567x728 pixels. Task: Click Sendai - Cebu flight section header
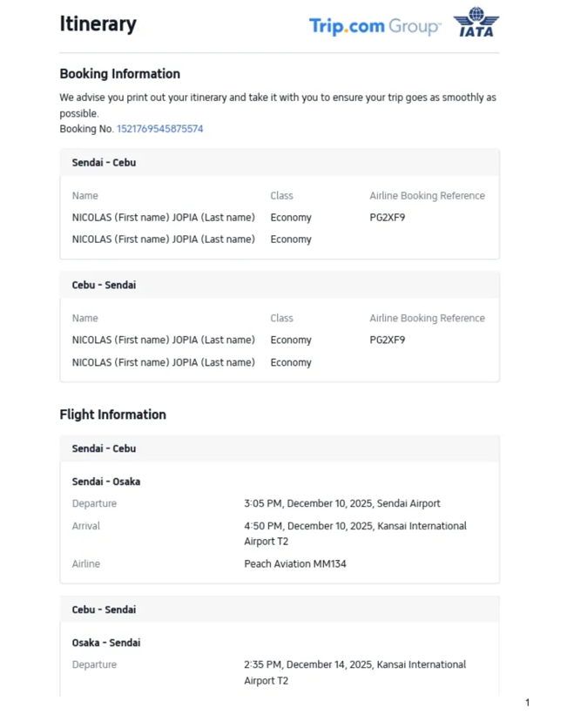[x=104, y=448]
